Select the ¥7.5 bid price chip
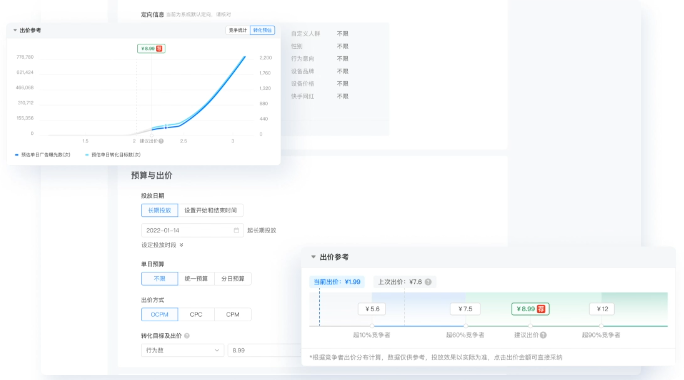The image size is (684, 380). [465, 309]
